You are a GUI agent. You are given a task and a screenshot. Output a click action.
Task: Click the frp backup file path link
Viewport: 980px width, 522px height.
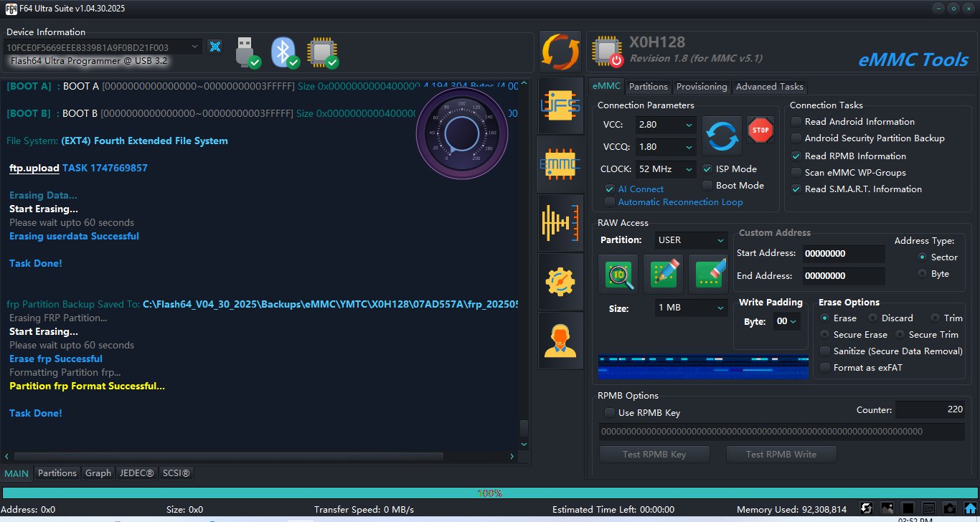point(330,304)
